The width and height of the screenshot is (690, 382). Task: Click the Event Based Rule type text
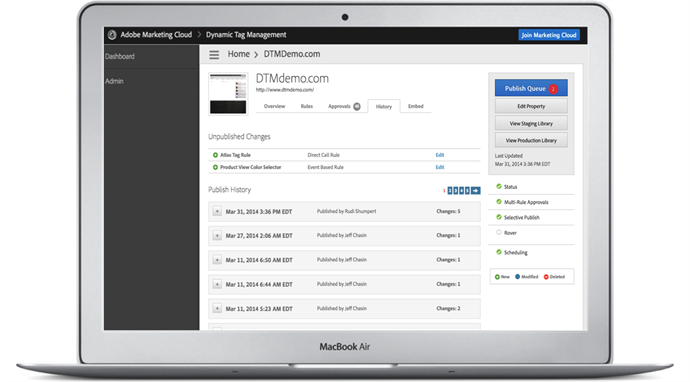tap(326, 167)
